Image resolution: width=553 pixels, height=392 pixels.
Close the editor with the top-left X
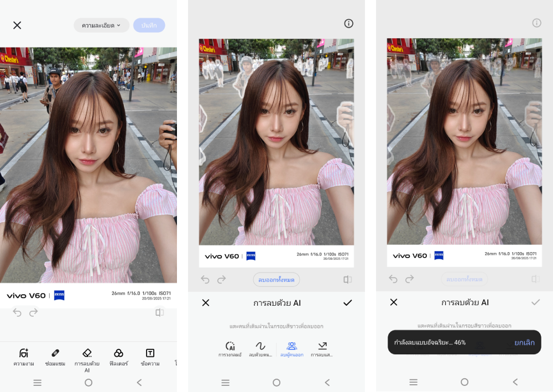pos(17,25)
